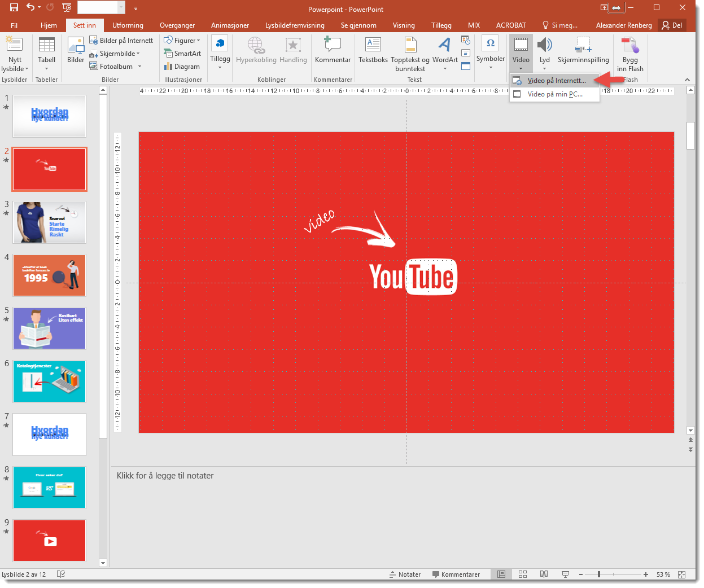Viewport: 704px width, 588px height.
Task: Select slide 4 thumbnail with 1995
Action: point(50,275)
